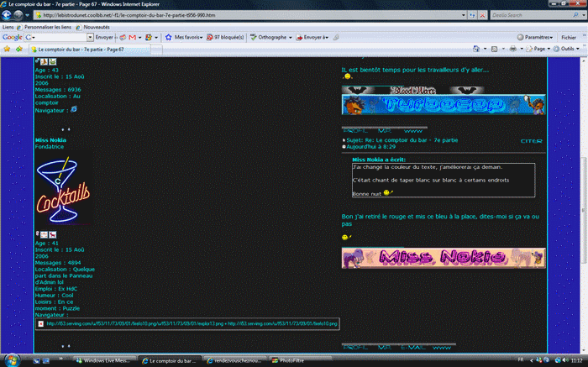Open the Personnaliser les liens link
This screenshot has height=367, width=588.
click(x=48, y=27)
